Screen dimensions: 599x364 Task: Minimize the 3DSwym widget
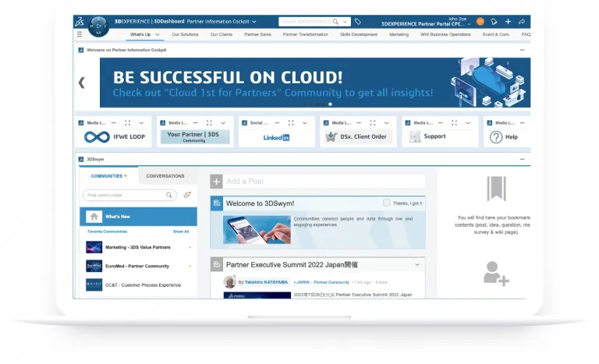click(x=523, y=159)
